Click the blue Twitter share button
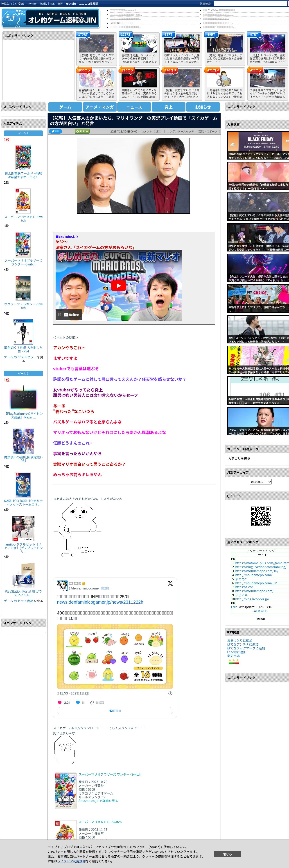 pyautogui.click(x=56, y=131)
